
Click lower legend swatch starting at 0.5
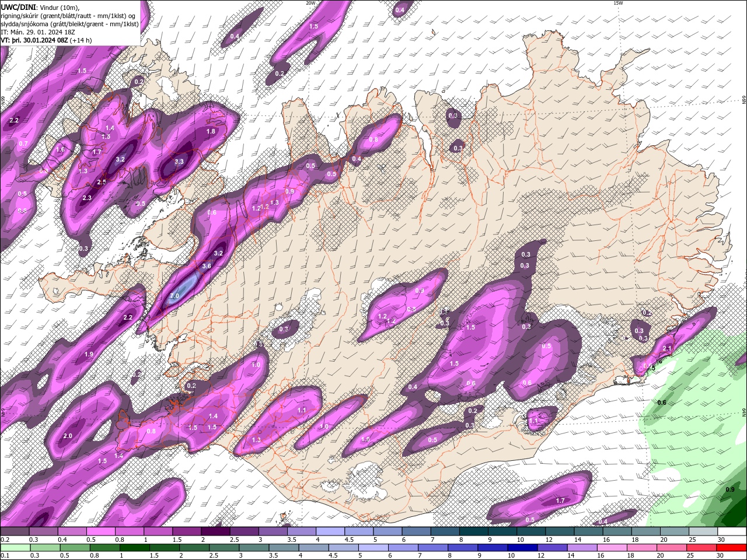tap(75, 548)
